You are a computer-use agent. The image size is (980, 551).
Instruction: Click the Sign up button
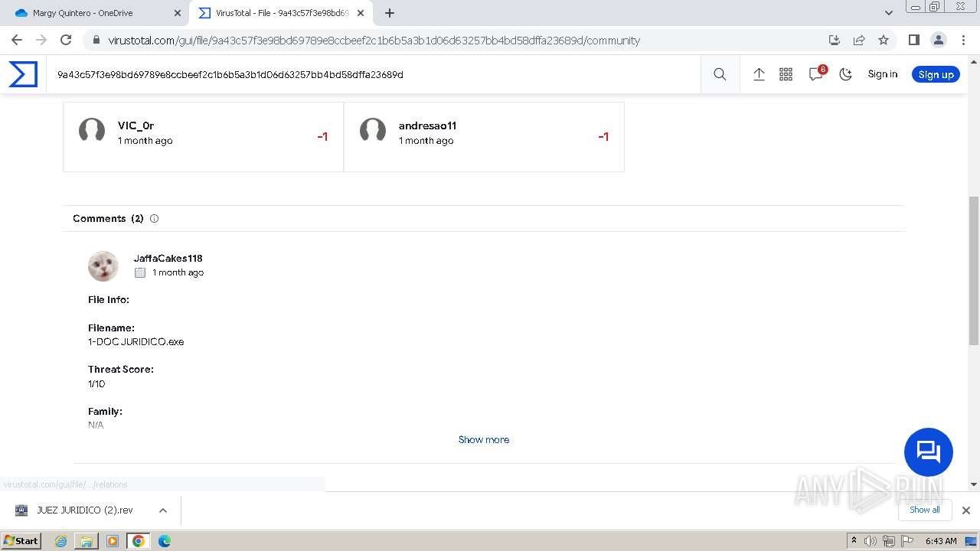click(x=936, y=74)
